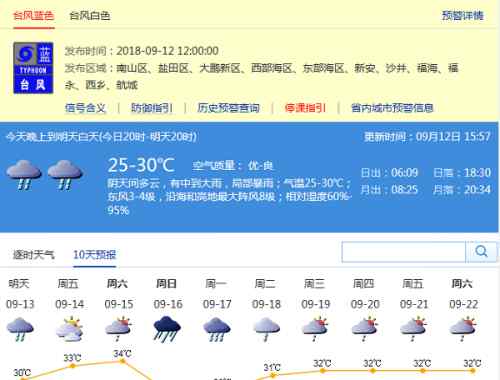The width and height of the screenshot is (500, 380).
Task: Click the 09-22 sun shower icon
Action: [x=463, y=329]
